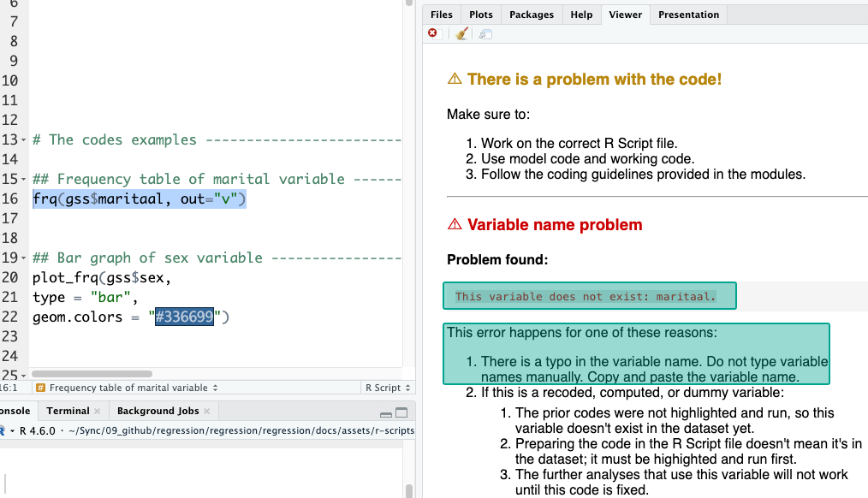Maximize the console pane
Screen dimensions: 868x498
point(401,412)
